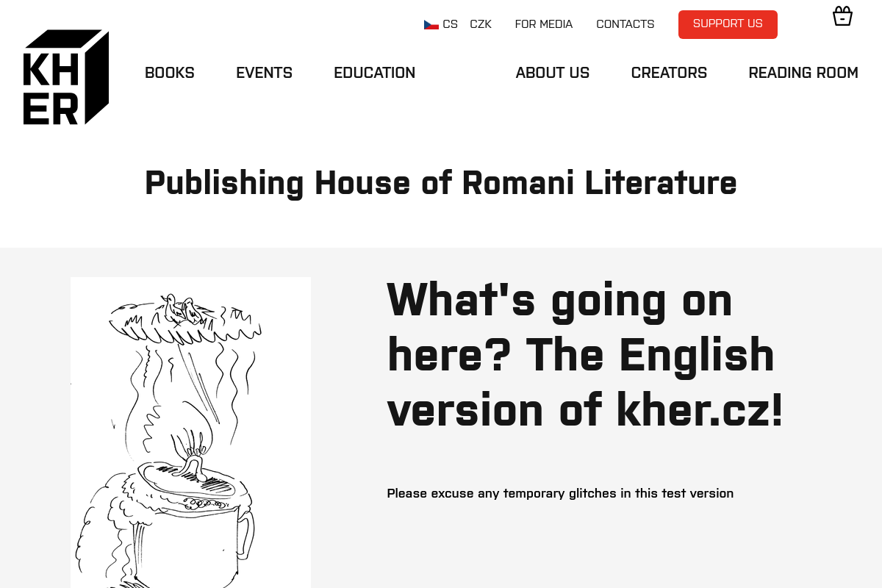
Task: Click the KHER cube logo
Action: (66, 77)
